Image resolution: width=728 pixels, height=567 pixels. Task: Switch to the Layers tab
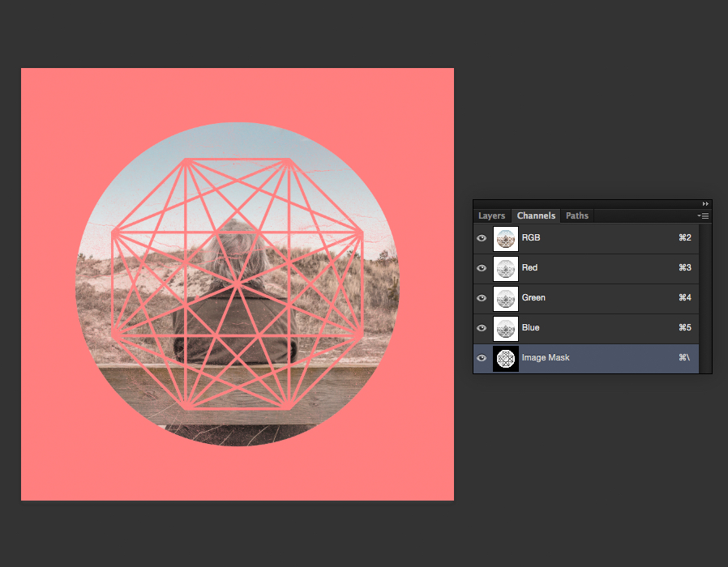click(x=491, y=215)
